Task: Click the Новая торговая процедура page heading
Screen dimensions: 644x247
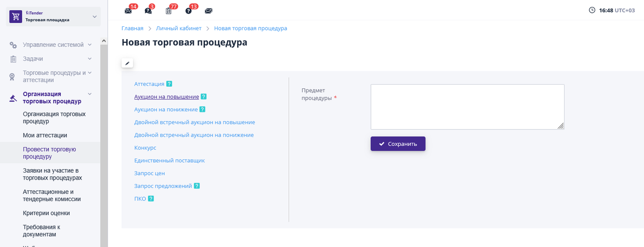Action: pyautogui.click(x=185, y=42)
